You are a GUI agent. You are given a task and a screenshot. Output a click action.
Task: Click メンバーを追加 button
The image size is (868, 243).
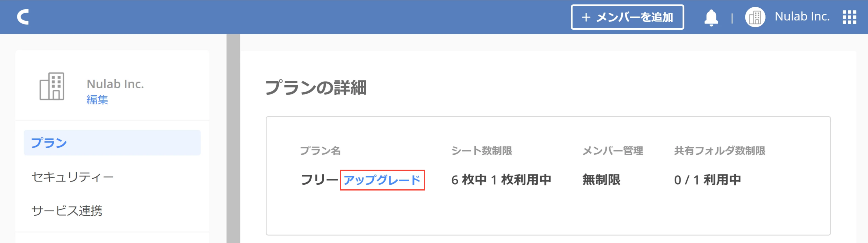[627, 17]
